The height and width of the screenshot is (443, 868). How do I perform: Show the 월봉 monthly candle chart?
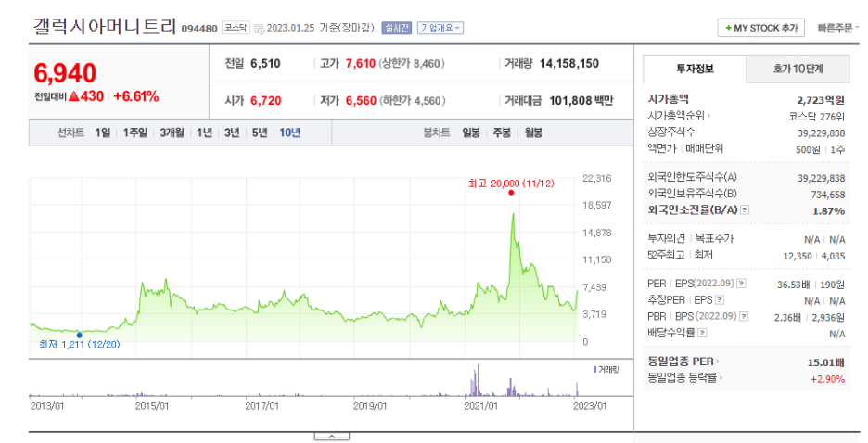pyautogui.click(x=533, y=133)
